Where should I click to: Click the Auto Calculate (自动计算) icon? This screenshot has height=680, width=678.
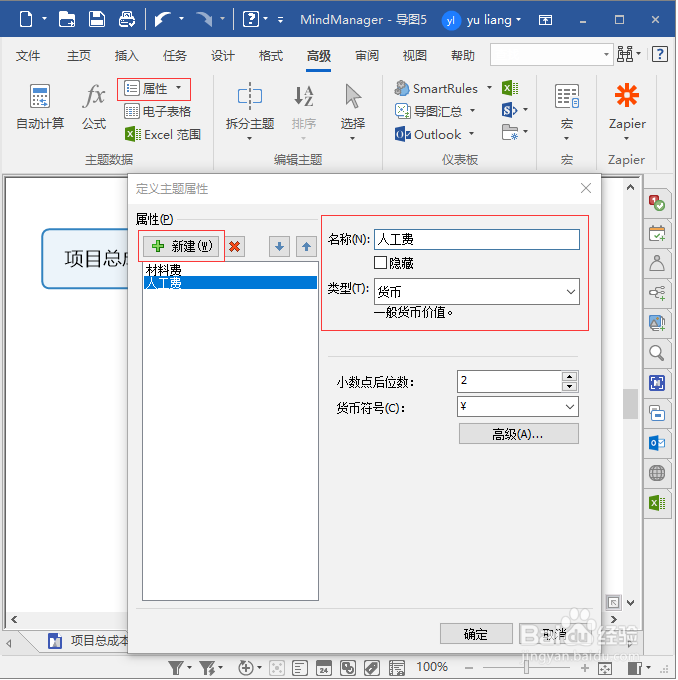40,107
